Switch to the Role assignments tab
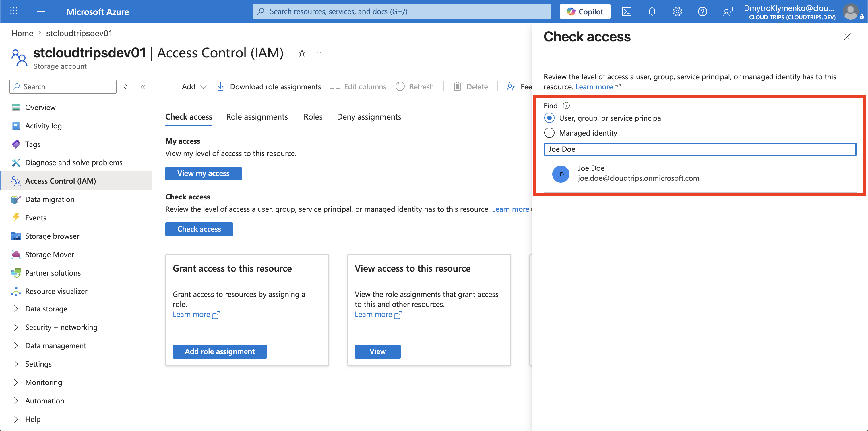 pyautogui.click(x=257, y=117)
